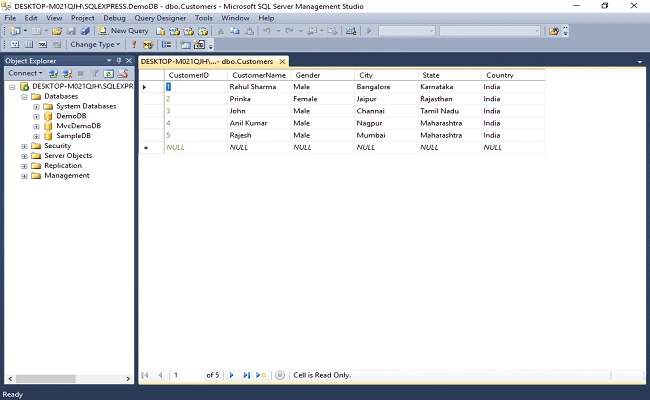Click the Activity Monitor icon in Object Explorer toolbar
650x400 pixels.
point(123,74)
